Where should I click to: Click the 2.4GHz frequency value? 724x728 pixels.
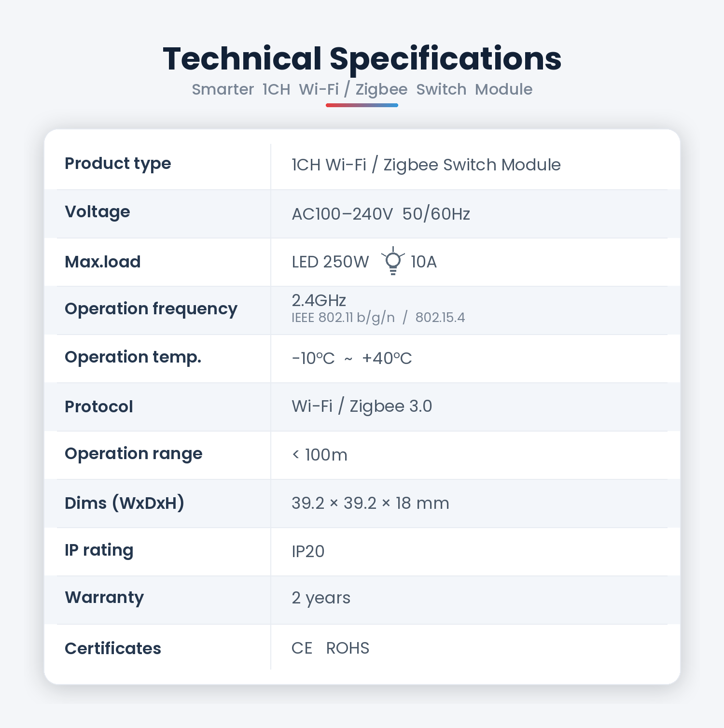click(319, 300)
